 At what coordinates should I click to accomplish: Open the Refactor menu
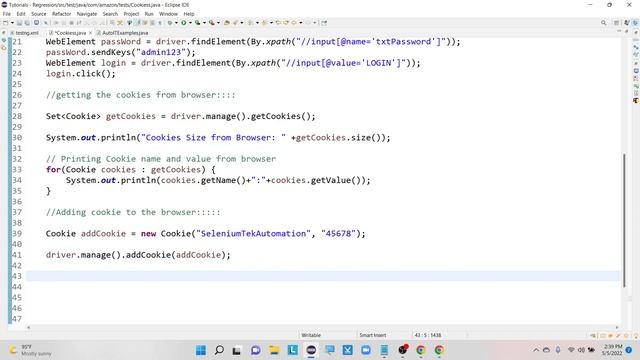coord(62,14)
